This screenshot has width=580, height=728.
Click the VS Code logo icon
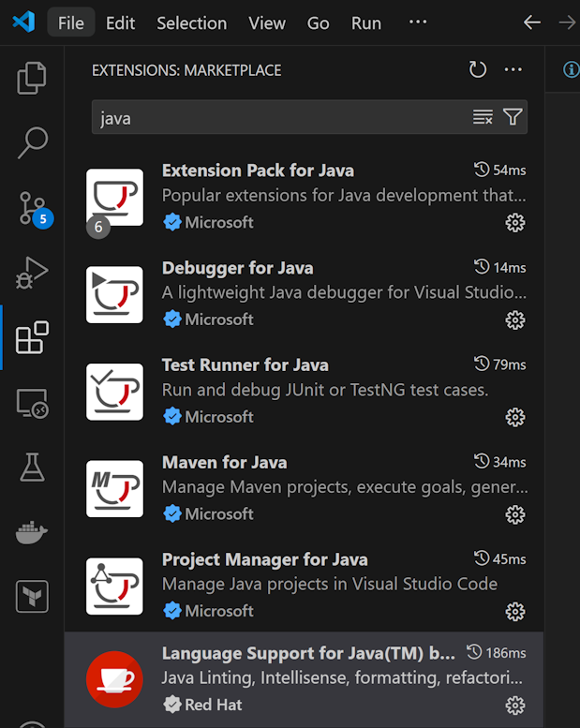(x=23, y=22)
